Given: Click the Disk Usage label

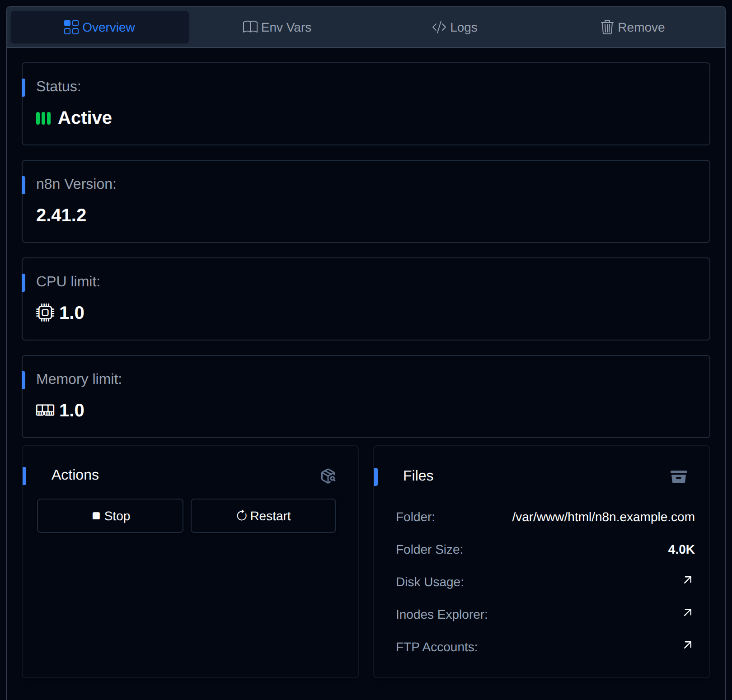Looking at the screenshot, I should tap(430, 582).
